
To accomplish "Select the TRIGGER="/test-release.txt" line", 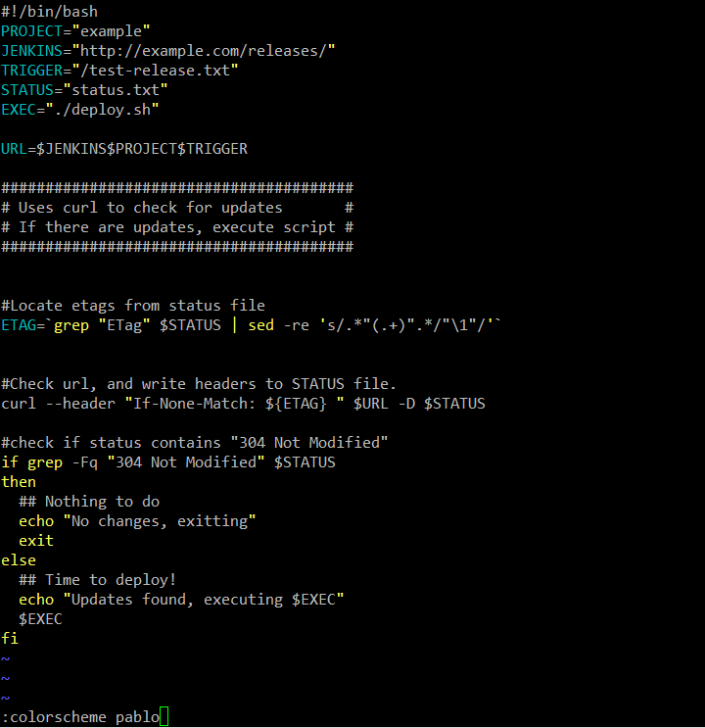I will 119,71.
